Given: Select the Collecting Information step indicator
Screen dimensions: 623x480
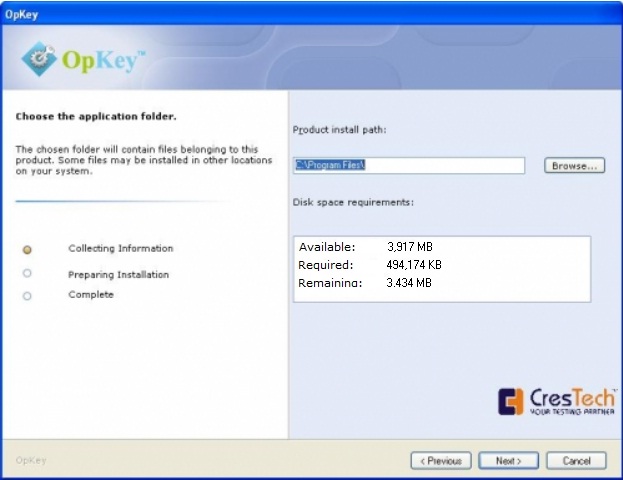Looking at the screenshot, I should pyautogui.click(x=27, y=250).
